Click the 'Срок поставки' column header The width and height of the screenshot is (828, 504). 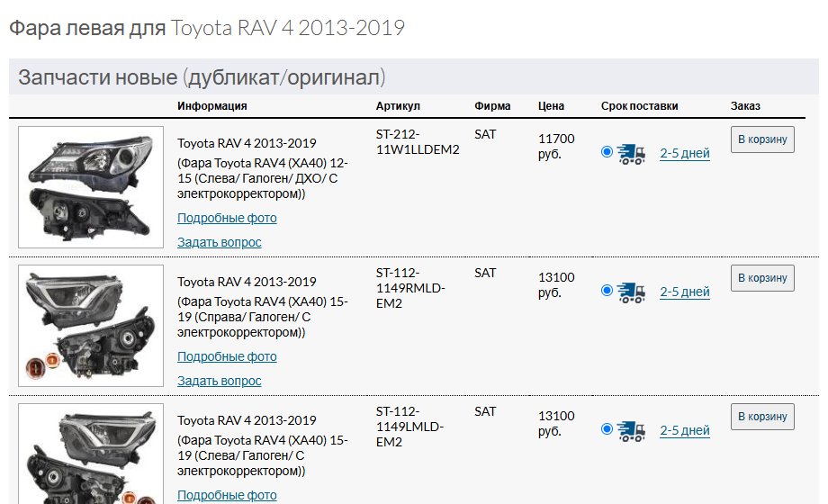pos(640,105)
